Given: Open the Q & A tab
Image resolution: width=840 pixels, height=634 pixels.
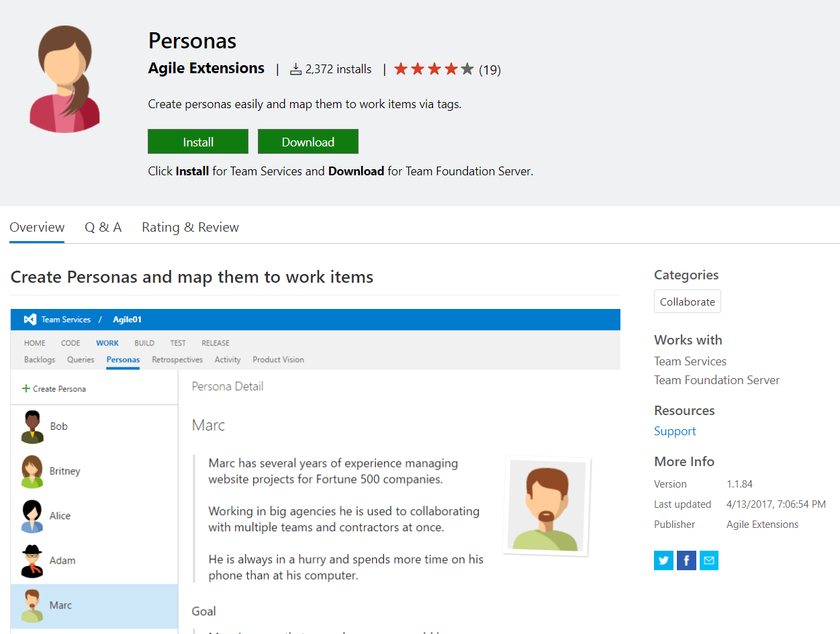Looking at the screenshot, I should [x=103, y=227].
